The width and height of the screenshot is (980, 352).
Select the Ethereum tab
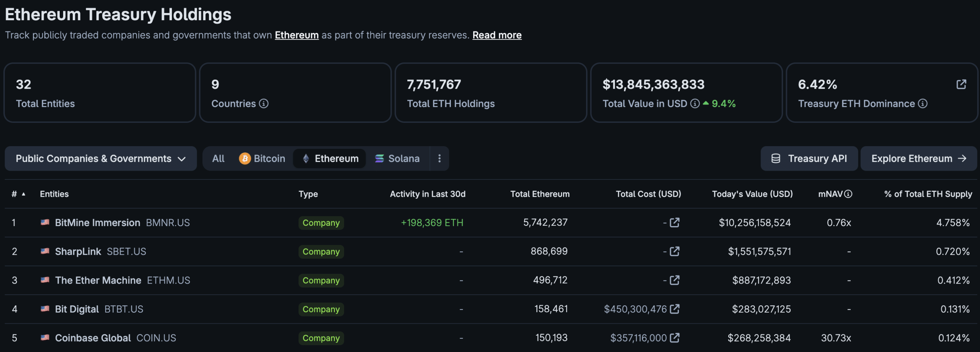tap(330, 158)
